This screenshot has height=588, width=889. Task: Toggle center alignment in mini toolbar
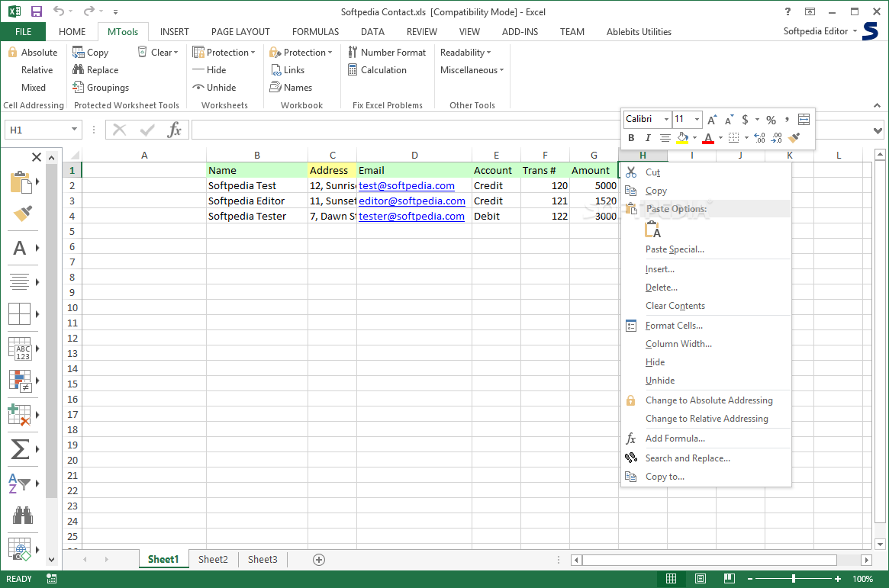tap(665, 137)
